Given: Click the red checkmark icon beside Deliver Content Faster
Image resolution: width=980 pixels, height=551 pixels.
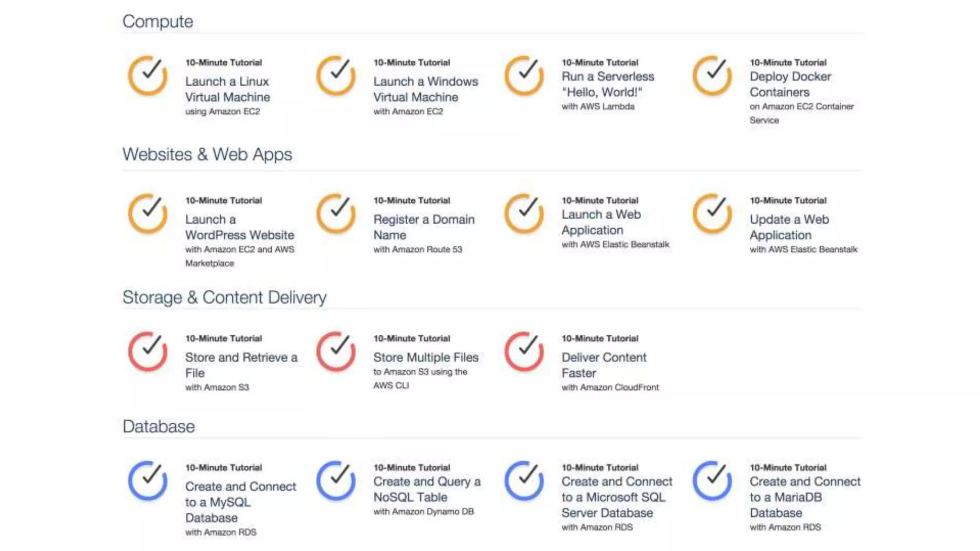Looking at the screenshot, I should [x=524, y=352].
